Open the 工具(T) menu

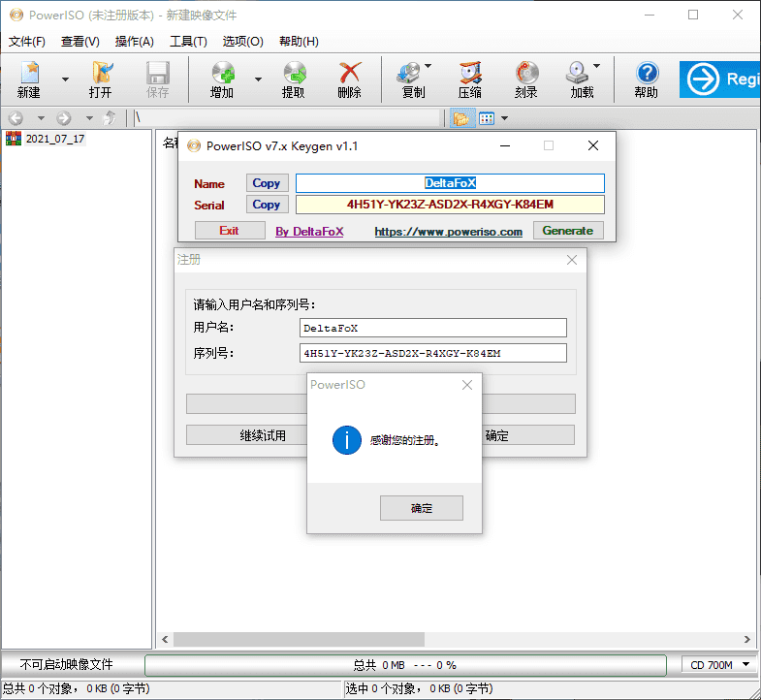[188, 42]
